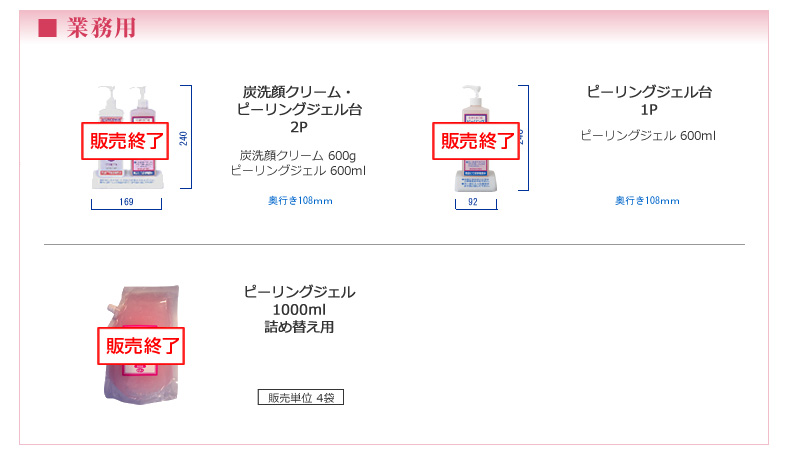Click the 240 height marker of 2P stand

click(183, 138)
